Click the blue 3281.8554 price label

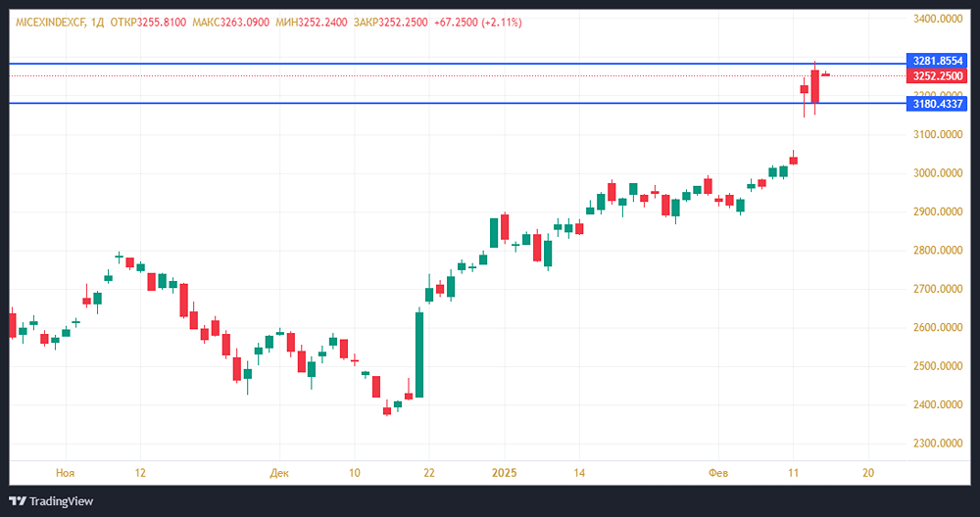938,61
